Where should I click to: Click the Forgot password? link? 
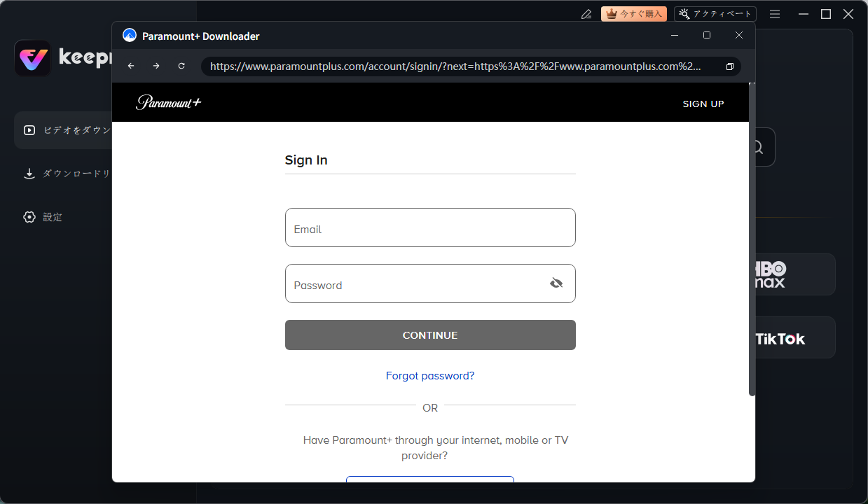coord(430,376)
